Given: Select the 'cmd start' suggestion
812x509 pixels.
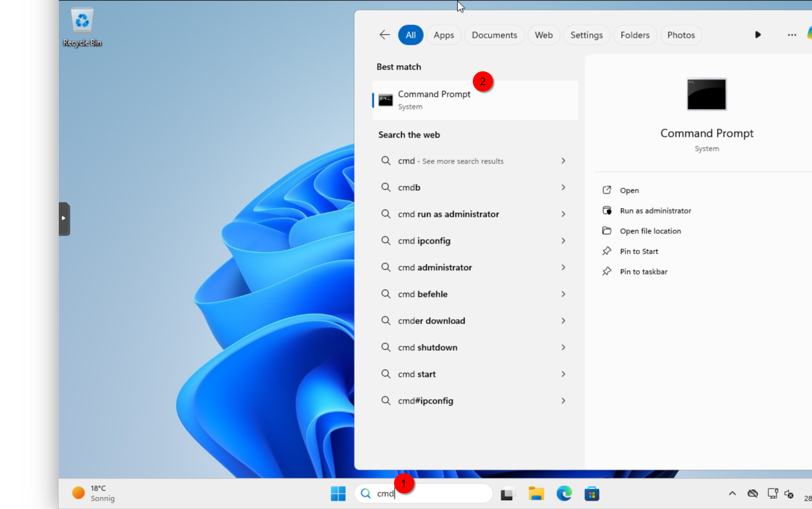Looking at the screenshot, I should 475,374.
